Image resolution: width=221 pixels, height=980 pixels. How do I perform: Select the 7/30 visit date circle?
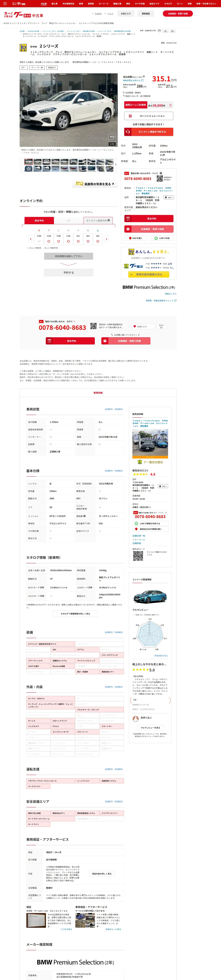(x=59, y=241)
